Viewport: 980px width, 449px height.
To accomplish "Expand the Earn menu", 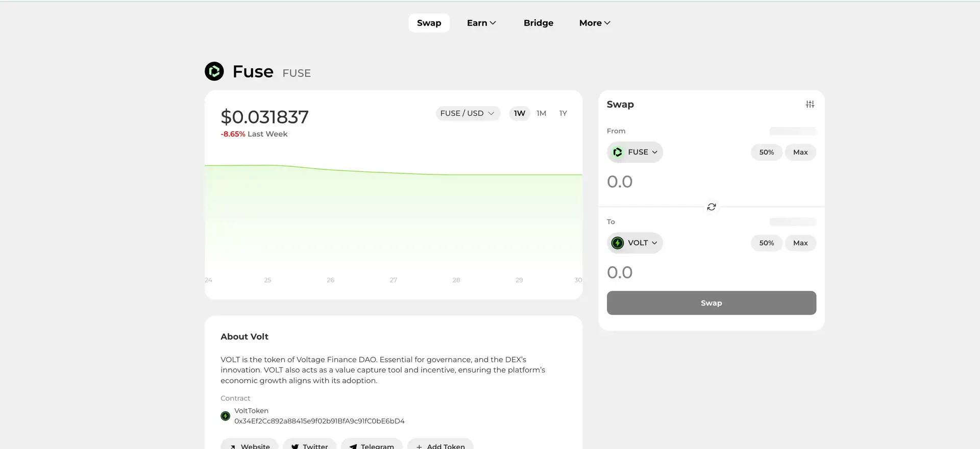I will 481,23.
